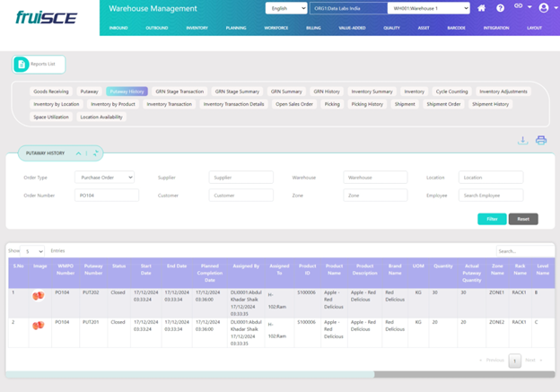The height and width of the screenshot is (392, 560).
Task: Click the apple image in row 1
Action: pyautogui.click(x=39, y=296)
